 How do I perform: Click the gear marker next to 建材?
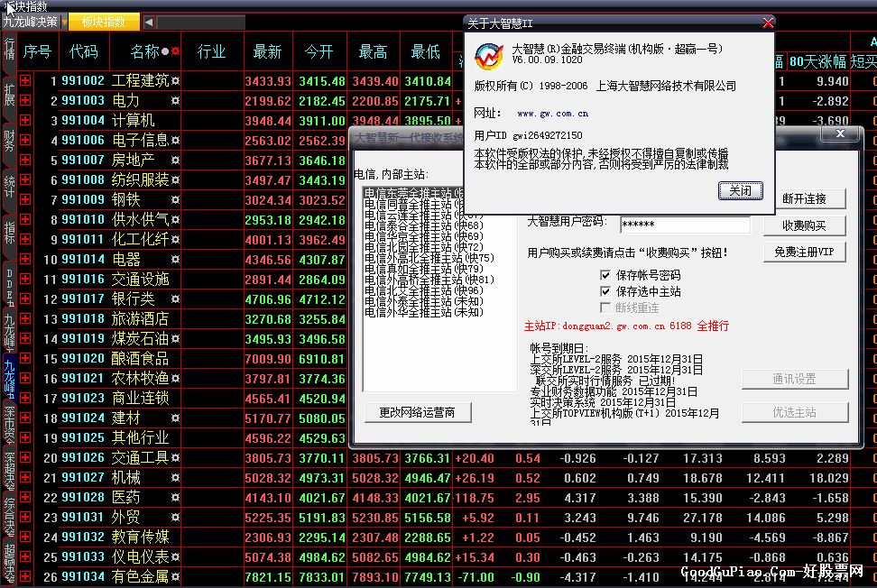click(x=176, y=418)
